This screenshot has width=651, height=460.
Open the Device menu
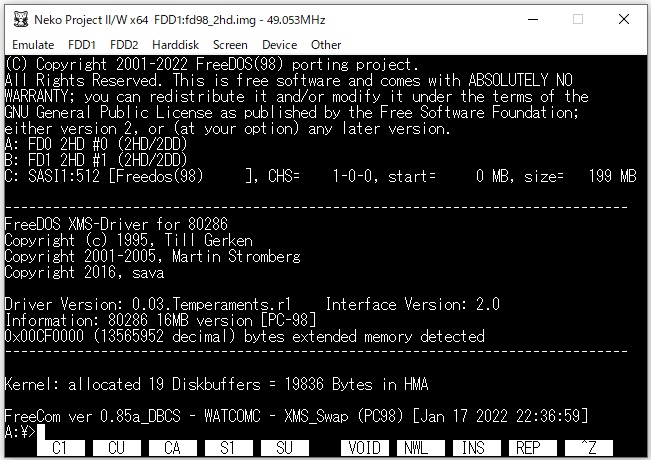[279, 45]
